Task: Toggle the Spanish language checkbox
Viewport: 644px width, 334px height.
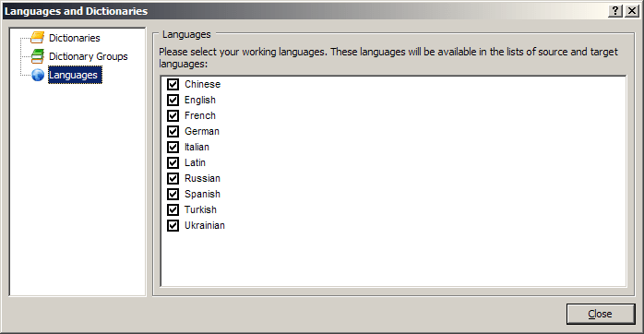Action: click(173, 194)
